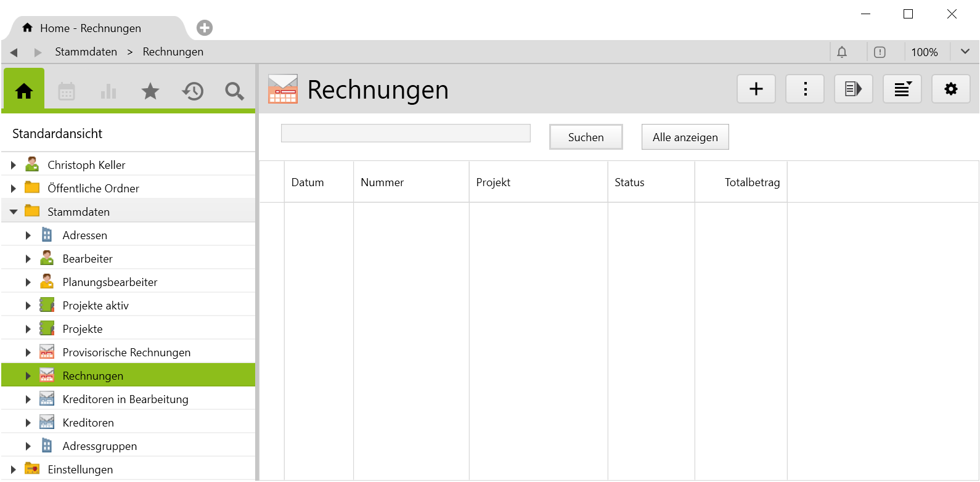Screen dimensions: 980x482
Task: Click the Alle anzeigen button
Action: (685, 137)
